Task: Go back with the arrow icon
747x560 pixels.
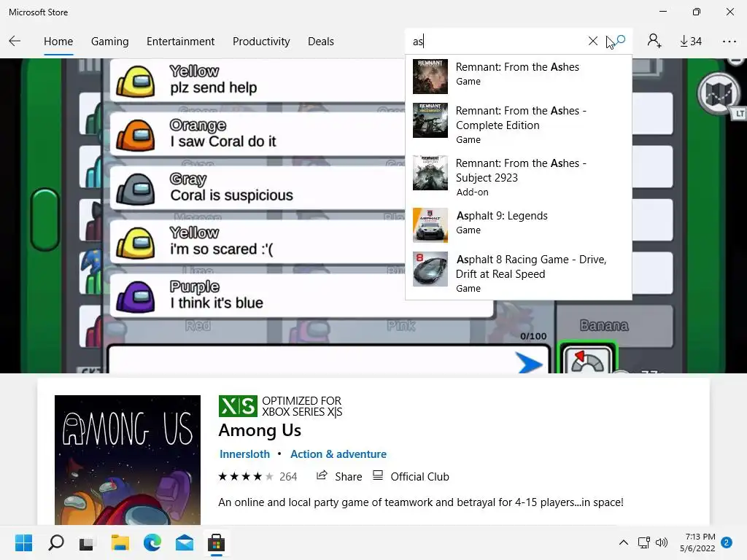Action: coord(15,41)
